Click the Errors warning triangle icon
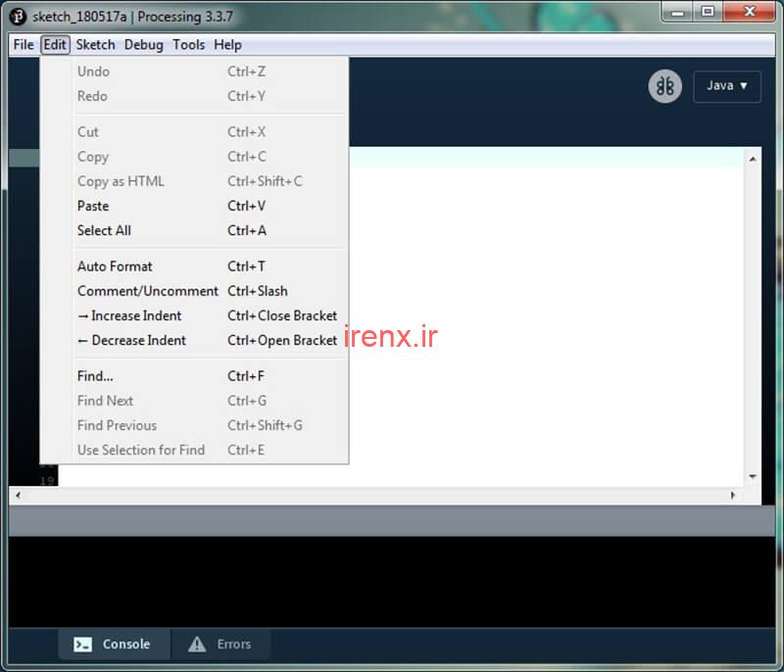Image resolution: width=784 pixels, height=672 pixels. [x=197, y=645]
